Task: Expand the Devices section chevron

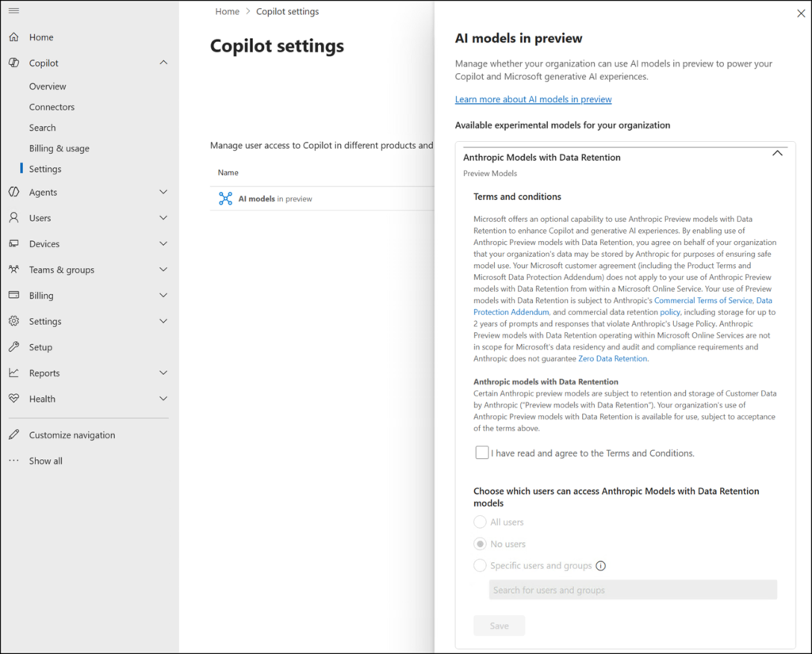Action: pos(163,243)
